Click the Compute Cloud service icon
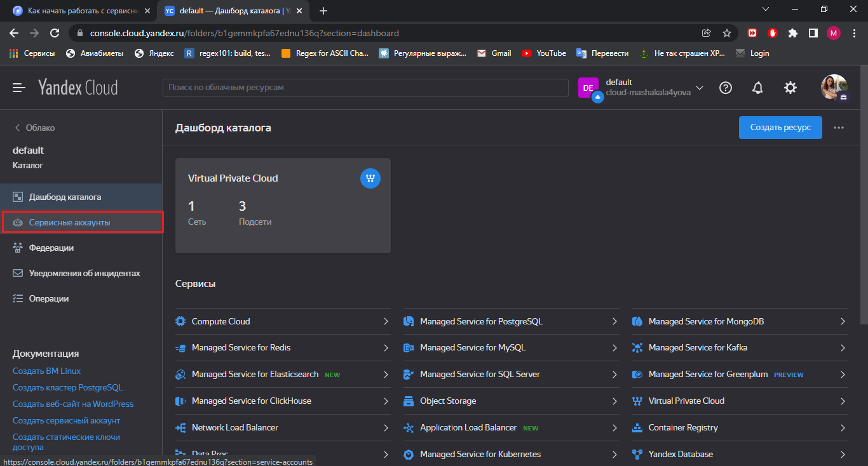 pyautogui.click(x=180, y=321)
